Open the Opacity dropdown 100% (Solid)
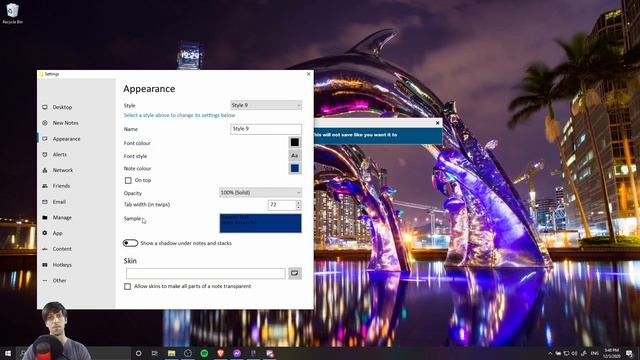Viewport: 640px width, 360px height. click(260, 193)
